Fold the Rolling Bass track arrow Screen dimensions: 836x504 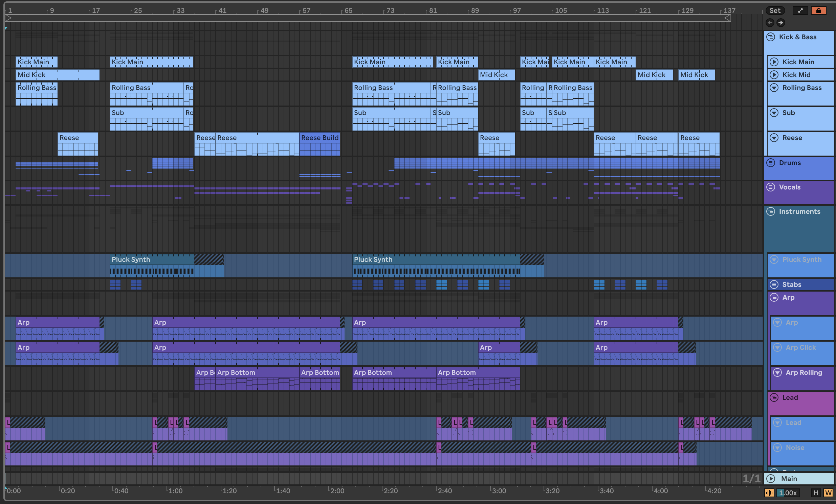774,88
